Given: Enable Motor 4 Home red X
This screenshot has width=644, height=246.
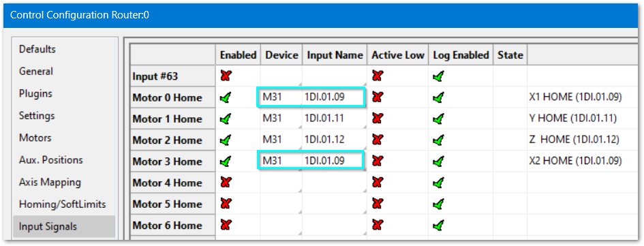Looking at the screenshot, I should click(225, 183).
